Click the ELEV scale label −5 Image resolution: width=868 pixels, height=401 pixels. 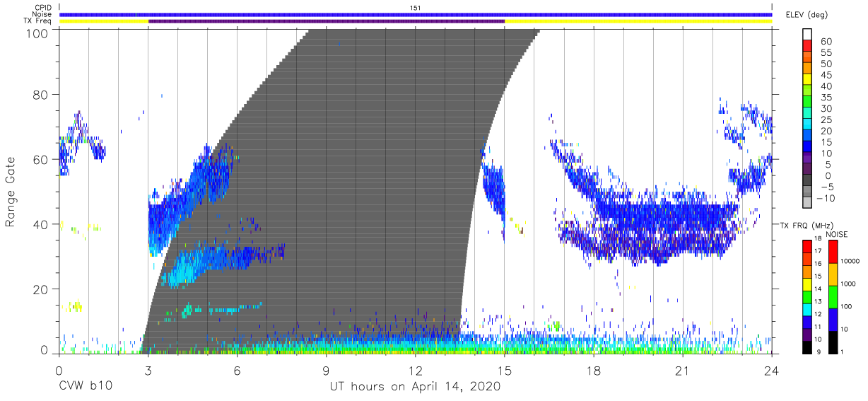pyautogui.click(x=826, y=187)
